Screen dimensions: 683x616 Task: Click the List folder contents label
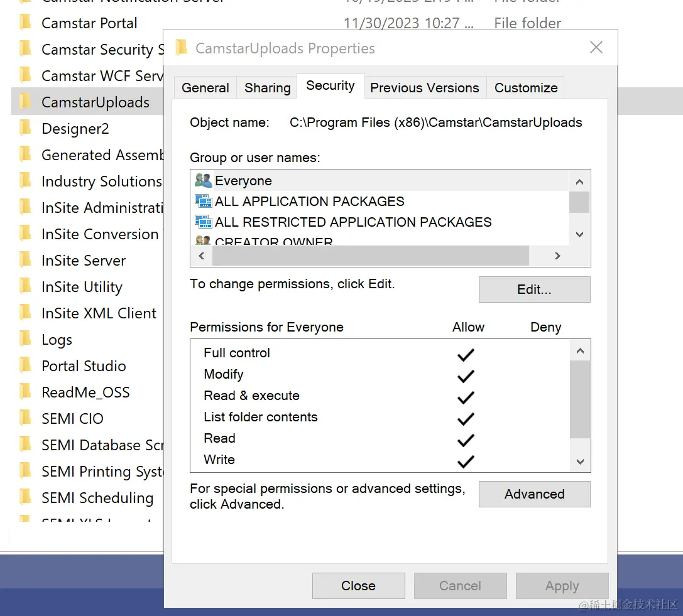pos(261,416)
